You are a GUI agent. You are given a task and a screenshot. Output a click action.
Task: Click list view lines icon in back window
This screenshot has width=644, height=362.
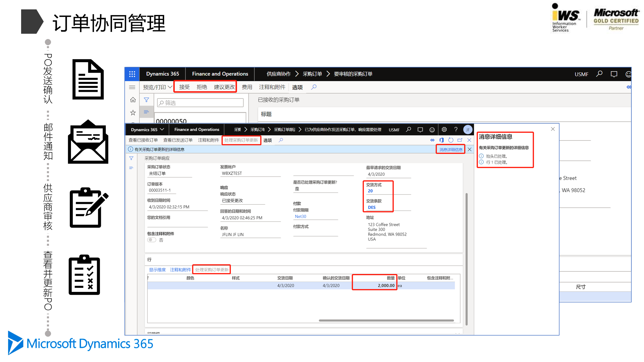[146, 112]
